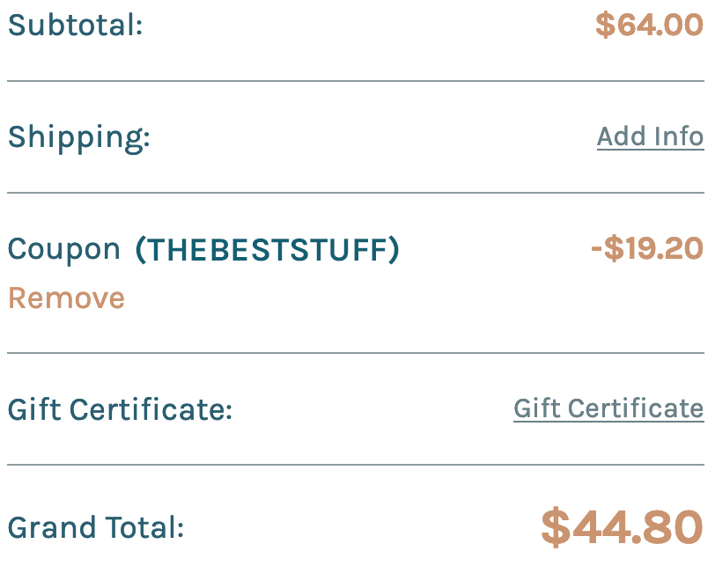
Task: Select the Grand Total row
Action: 357,527
